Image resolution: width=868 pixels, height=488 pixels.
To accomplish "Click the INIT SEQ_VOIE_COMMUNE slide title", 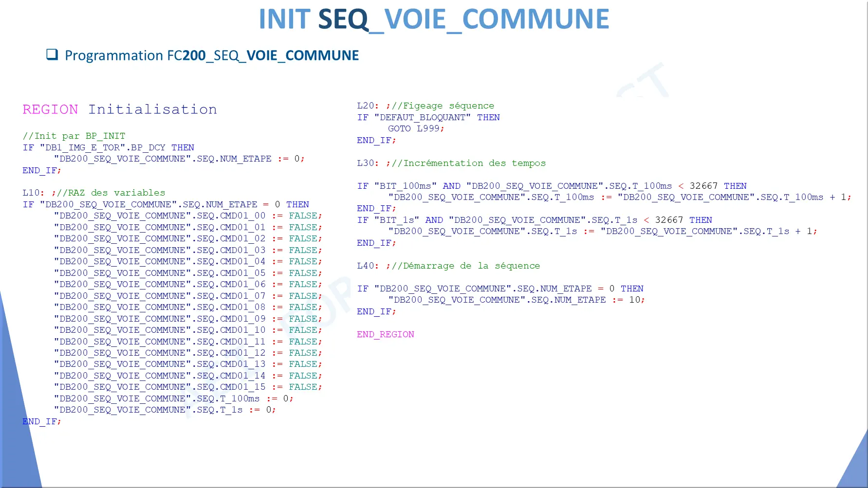I will [x=434, y=19].
